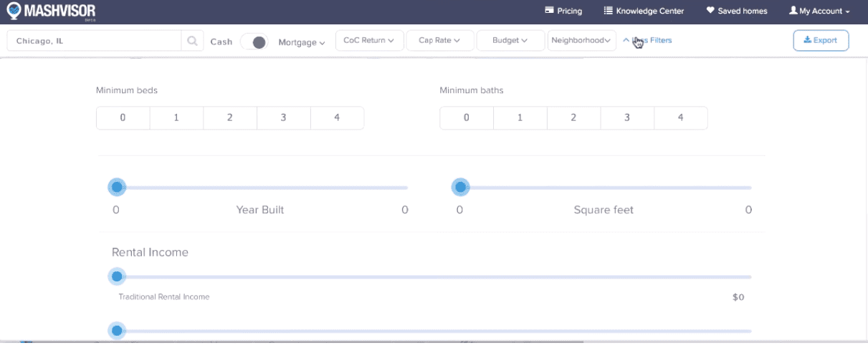
Task: Open the Knowledge Center
Action: (644, 11)
